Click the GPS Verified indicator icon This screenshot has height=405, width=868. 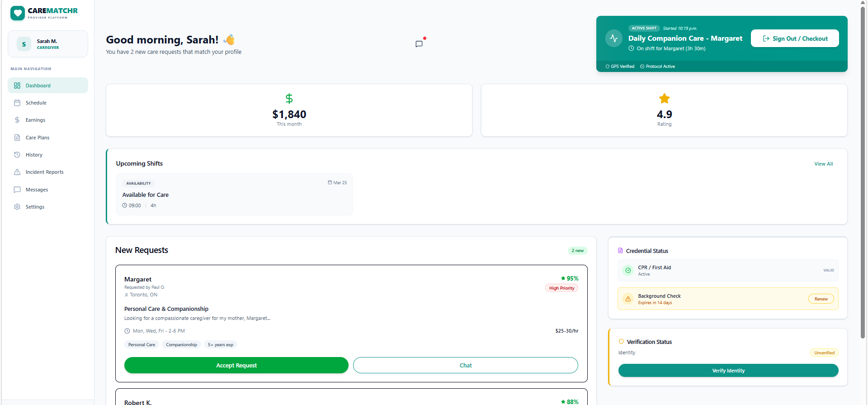607,67
